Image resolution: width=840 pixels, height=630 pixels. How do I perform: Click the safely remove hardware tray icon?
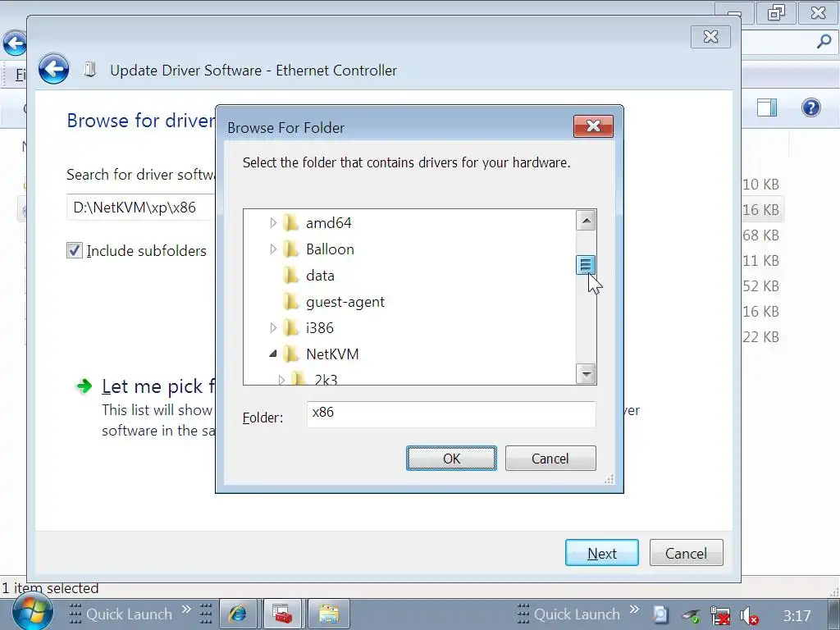click(691, 616)
